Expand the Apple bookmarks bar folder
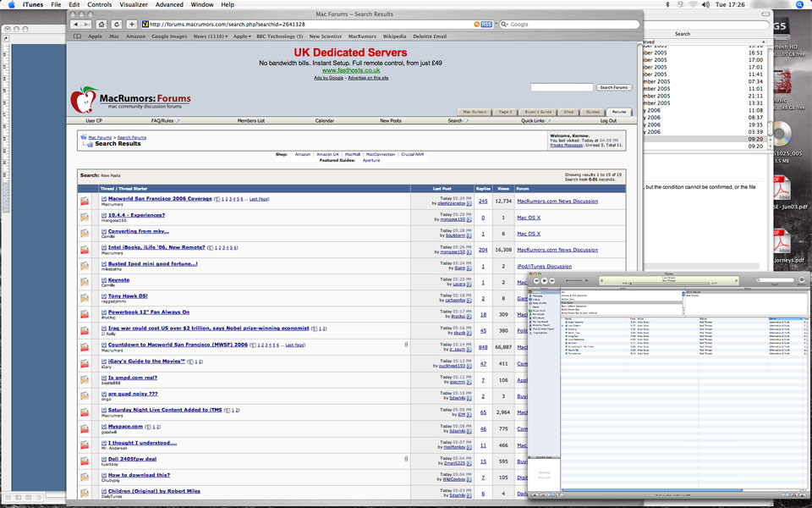812x508 pixels. click(x=242, y=36)
